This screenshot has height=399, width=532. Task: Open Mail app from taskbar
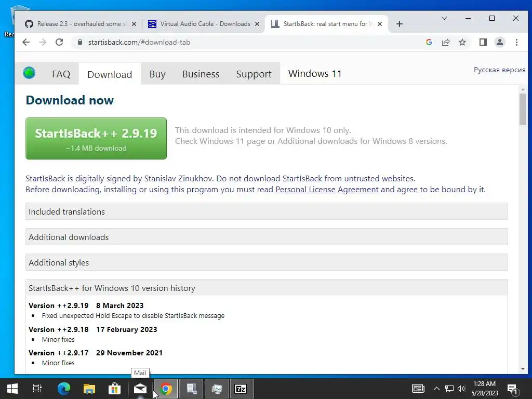[x=140, y=389]
